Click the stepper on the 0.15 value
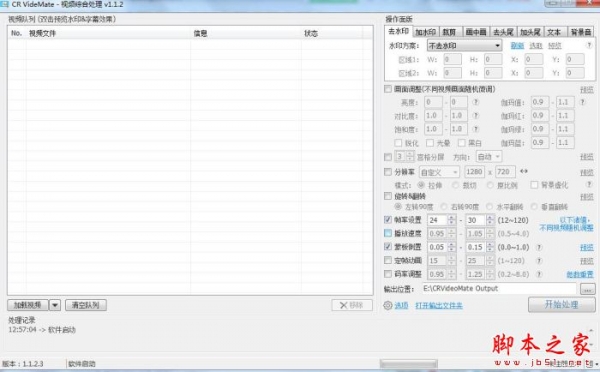Screen dimensions: 600x372 coord(490,247)
